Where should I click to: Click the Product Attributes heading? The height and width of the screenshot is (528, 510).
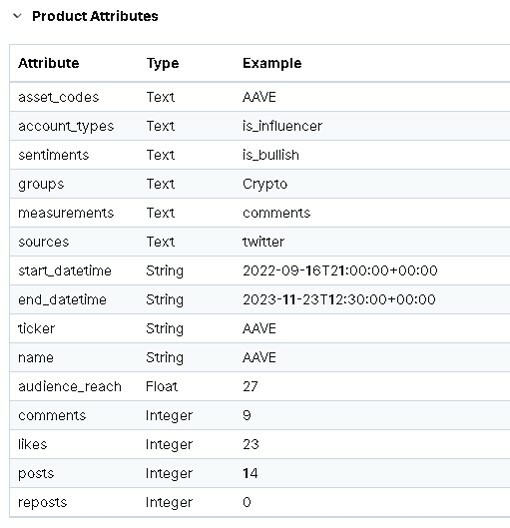(95, 16)
